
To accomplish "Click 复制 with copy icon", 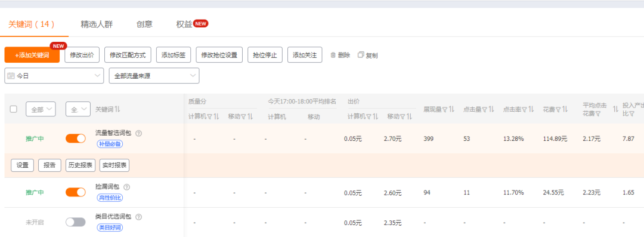I will (x=367, y=55).
